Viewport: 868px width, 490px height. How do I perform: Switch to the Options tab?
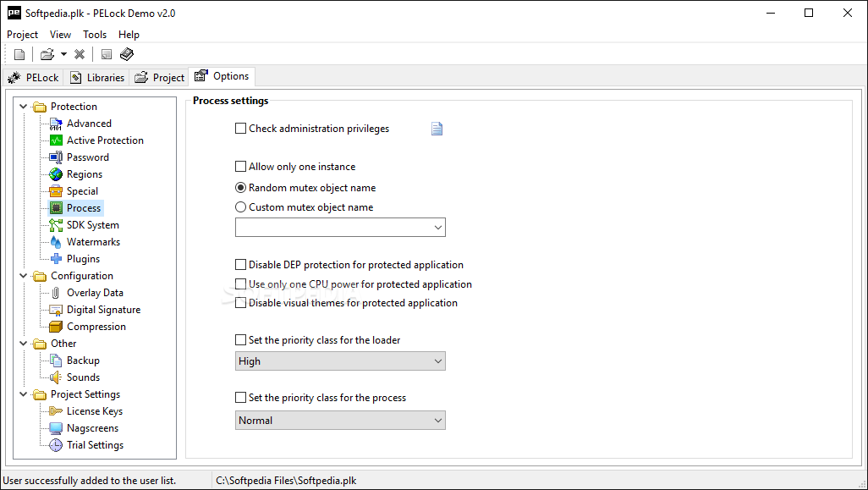[x=222, y=76]
